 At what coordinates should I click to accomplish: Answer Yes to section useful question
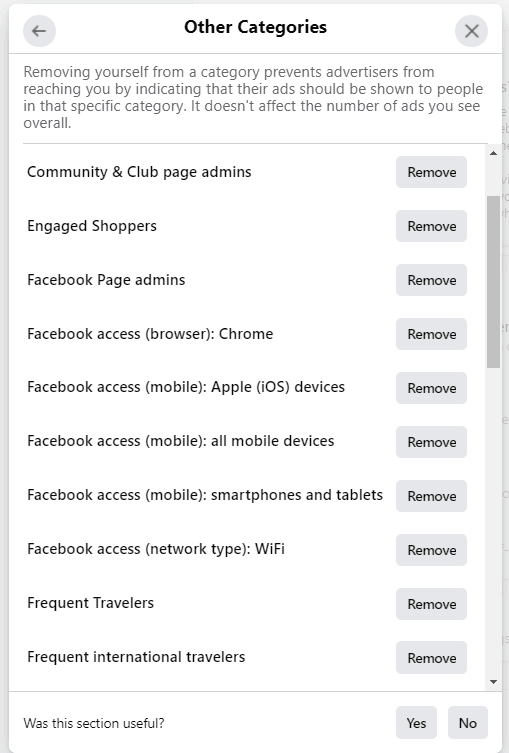(x=416, y=723)
